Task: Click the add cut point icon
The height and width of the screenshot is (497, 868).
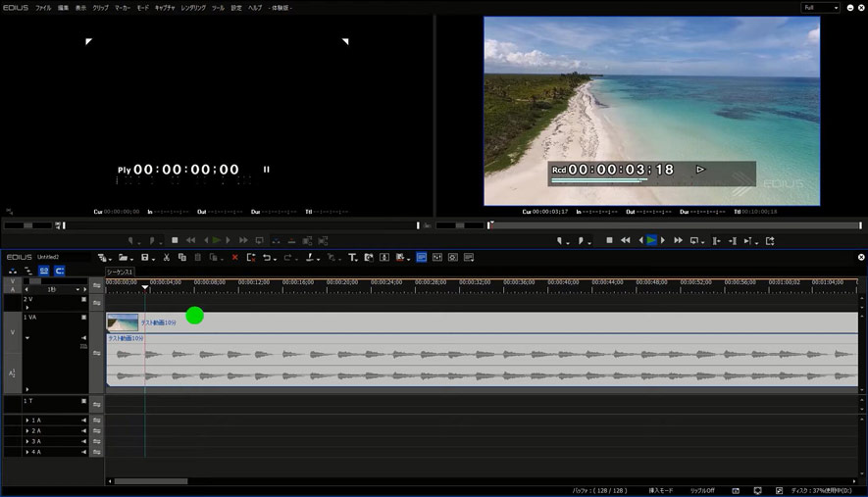Action: [311, 258]
